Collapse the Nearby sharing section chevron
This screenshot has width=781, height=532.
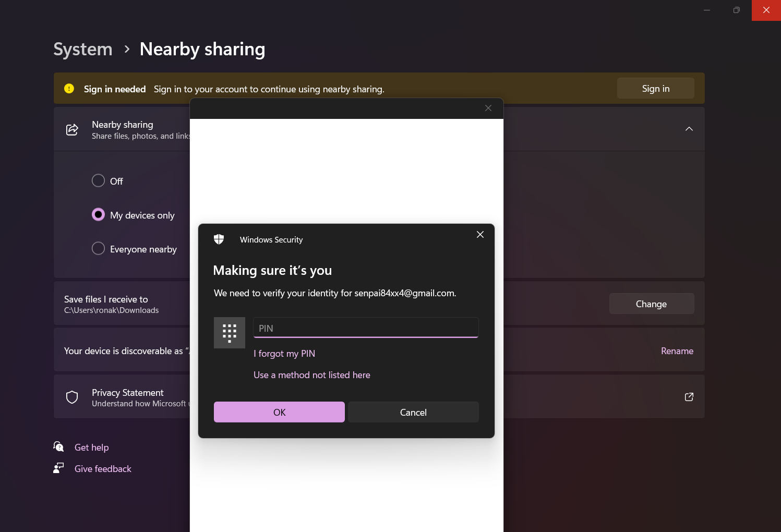[x=689, y=129]
